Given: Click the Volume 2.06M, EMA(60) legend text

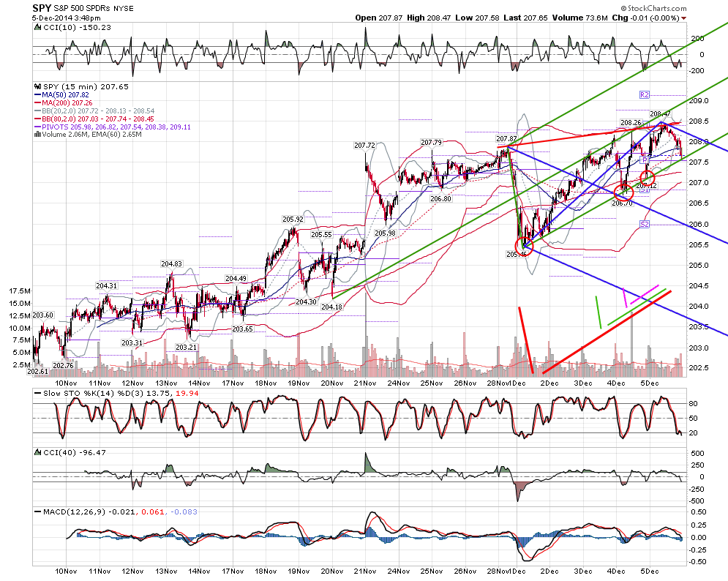Looking at the screenshot, I should 92,135.
